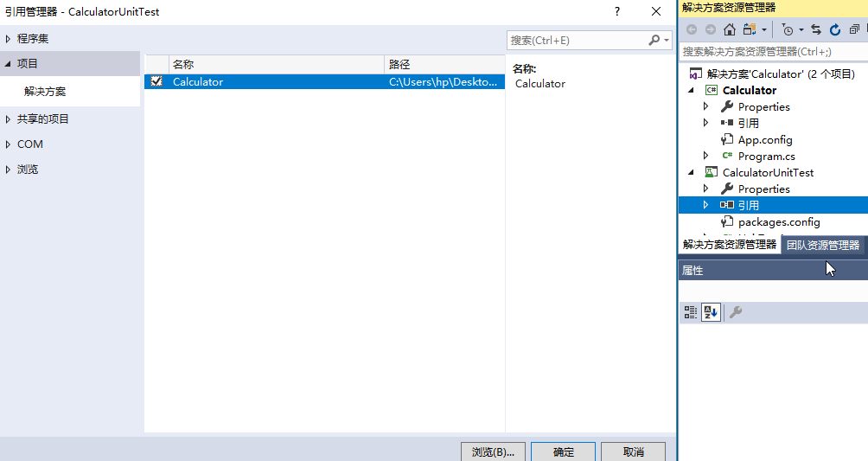Viewport: 868px width, 461px height.
Task: Sort by the 路径 column header
Action: pos(444,64)
